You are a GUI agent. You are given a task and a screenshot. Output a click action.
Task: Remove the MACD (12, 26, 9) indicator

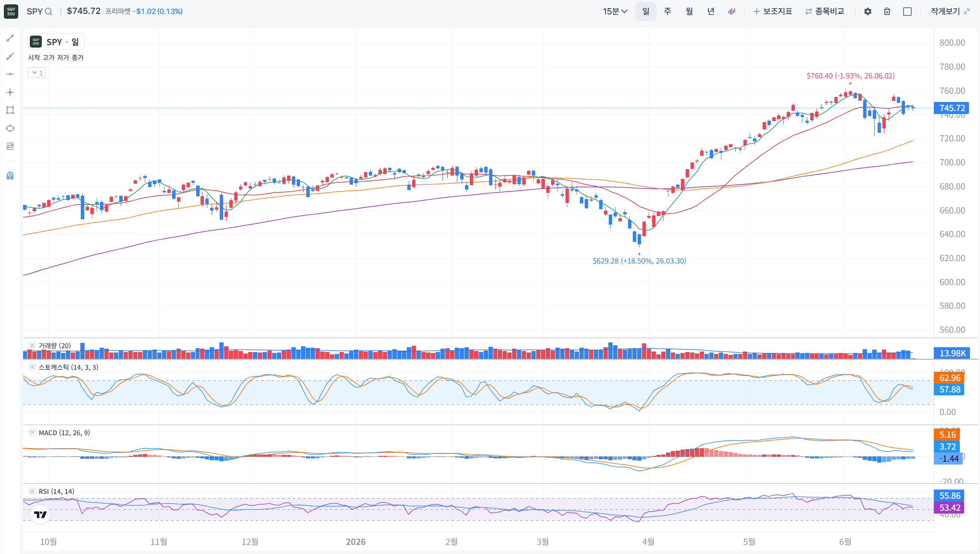click(x=32, y=432)
